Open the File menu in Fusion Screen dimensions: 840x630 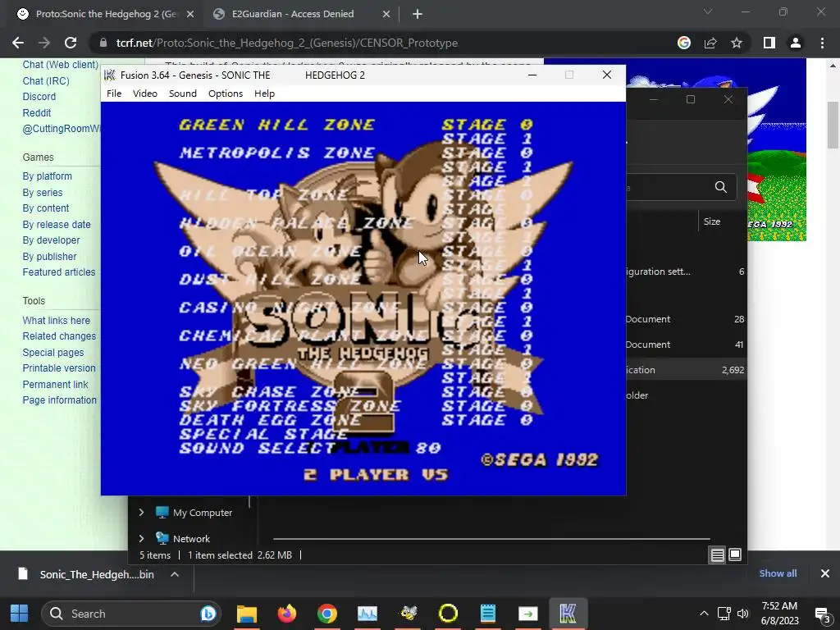click(114, 94)
